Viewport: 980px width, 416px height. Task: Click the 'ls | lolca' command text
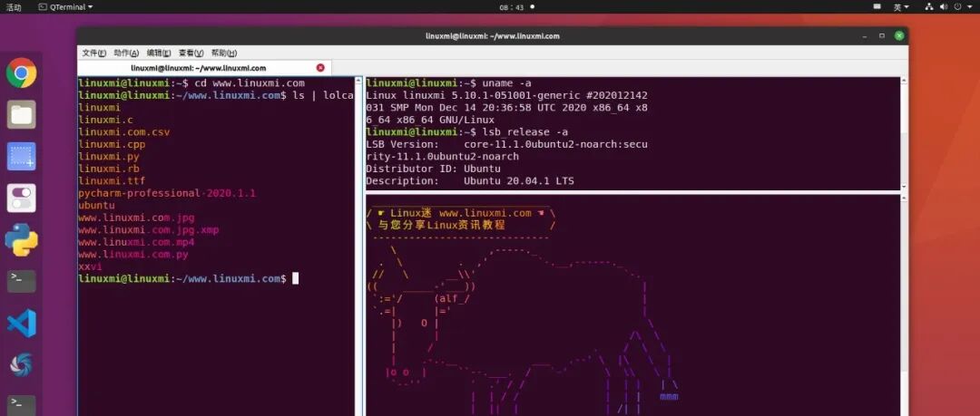click(x=323, y=95)
